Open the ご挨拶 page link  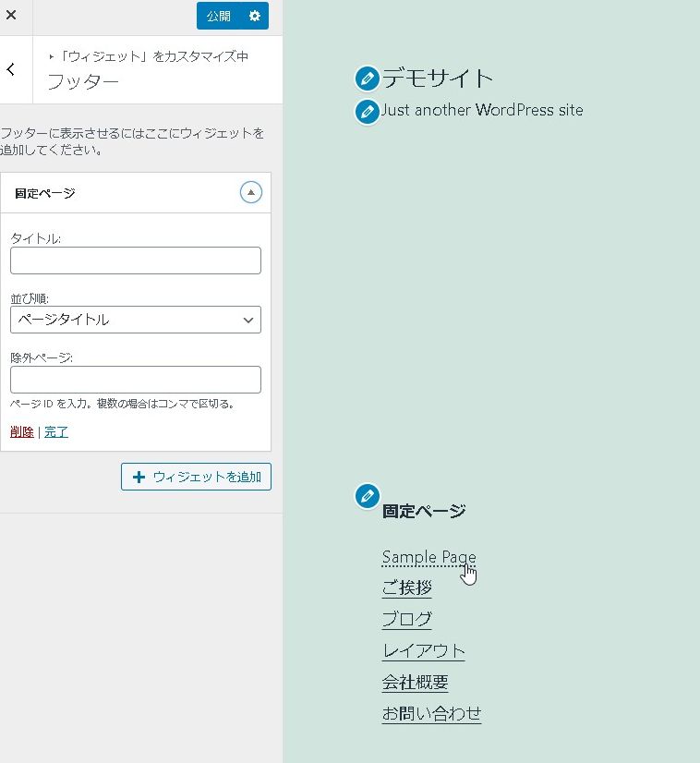(406, 588)
